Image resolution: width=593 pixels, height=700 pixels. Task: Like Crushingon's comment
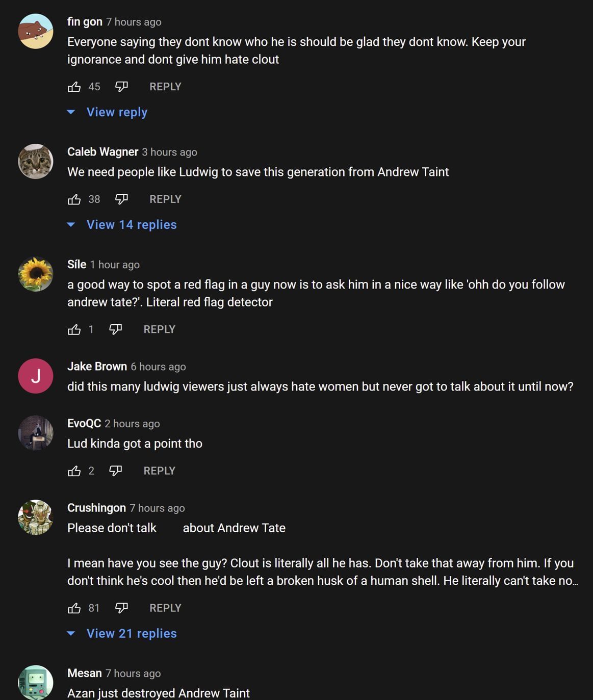click(x=74, y=608)
